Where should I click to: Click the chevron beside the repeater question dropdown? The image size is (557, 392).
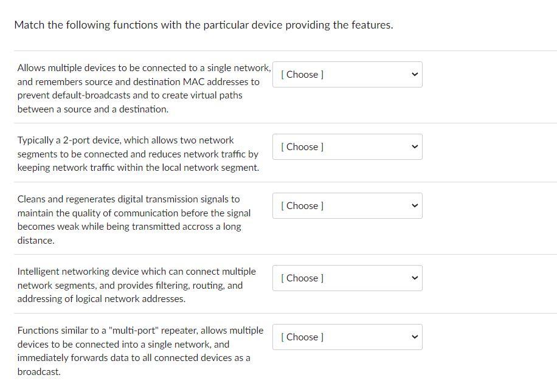[x=414, y=205]
